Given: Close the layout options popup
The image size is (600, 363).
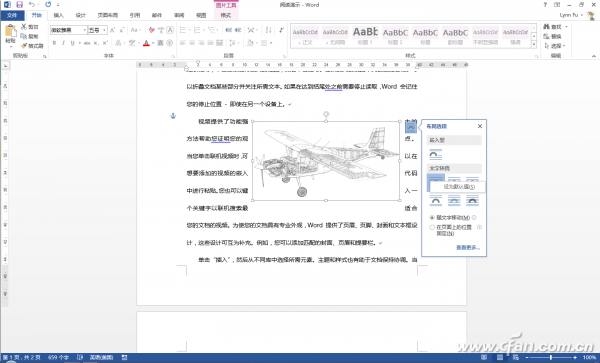Looking at the screenshot, I should point(480,126).
